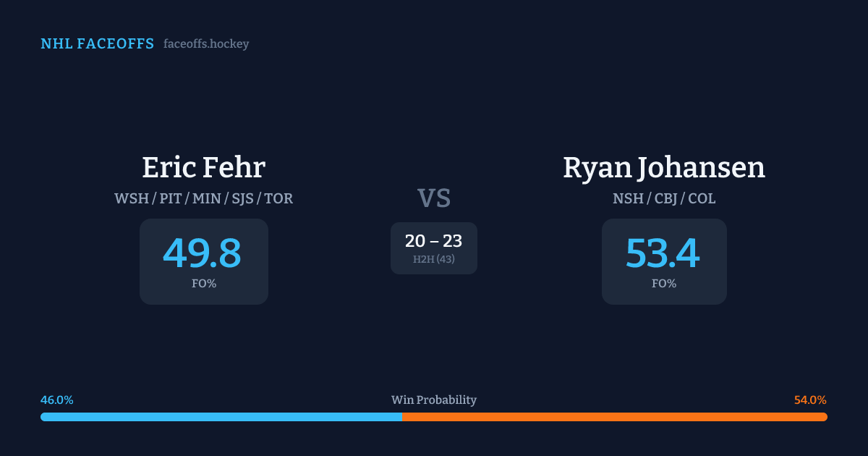
Task: Click the COL team abbreviation
Action: click(x=702, y=198)
